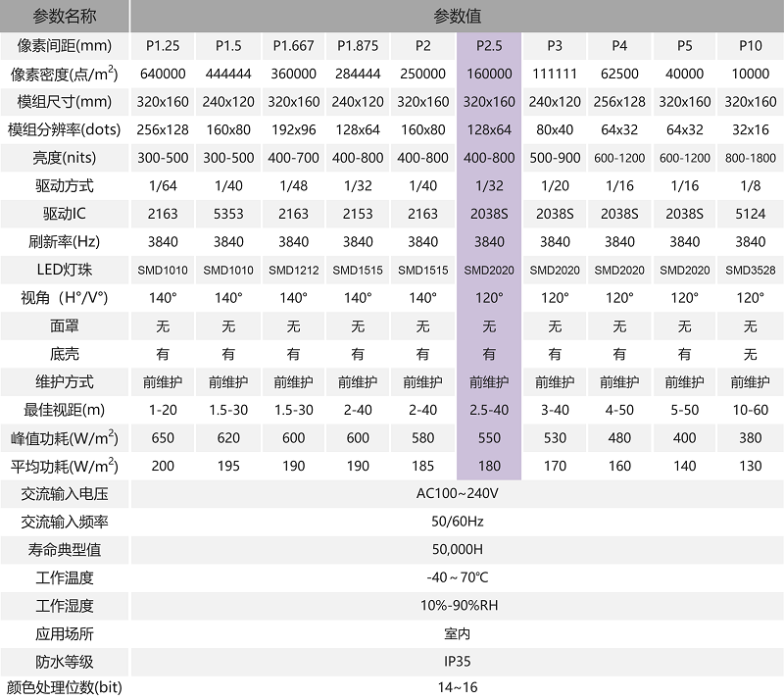Click the 50,000H lifespan value

click(x=457, y=550)
